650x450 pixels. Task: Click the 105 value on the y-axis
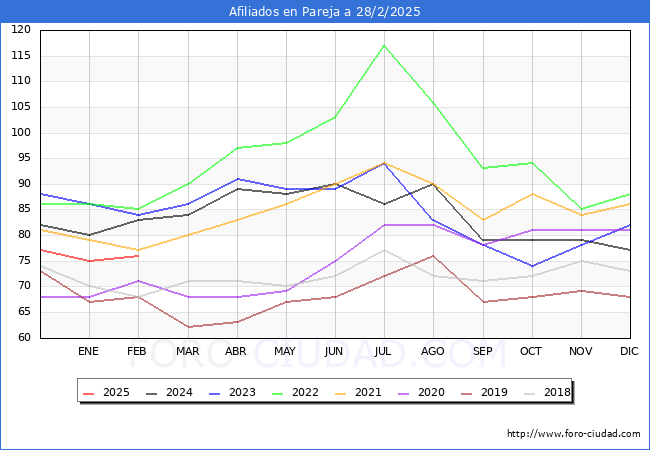point(21,106)
